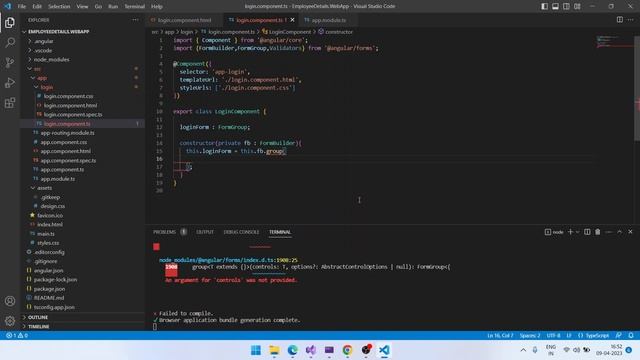The height and width of the screenshot is (360, 640).
Task: Click LoginComponent in breadcrumb
Action: pyautogui.click(x=290, y=31)
